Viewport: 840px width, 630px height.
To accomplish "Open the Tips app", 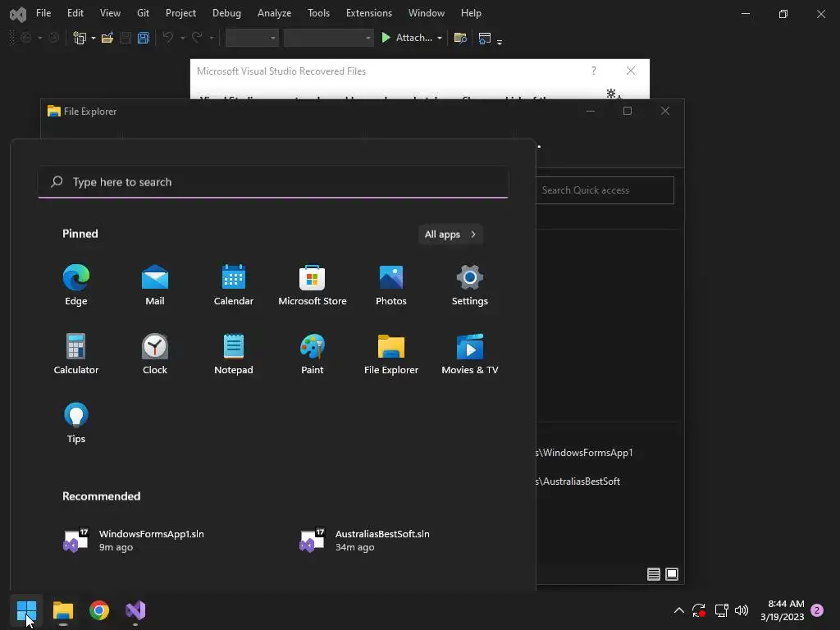I will [76, 422].
